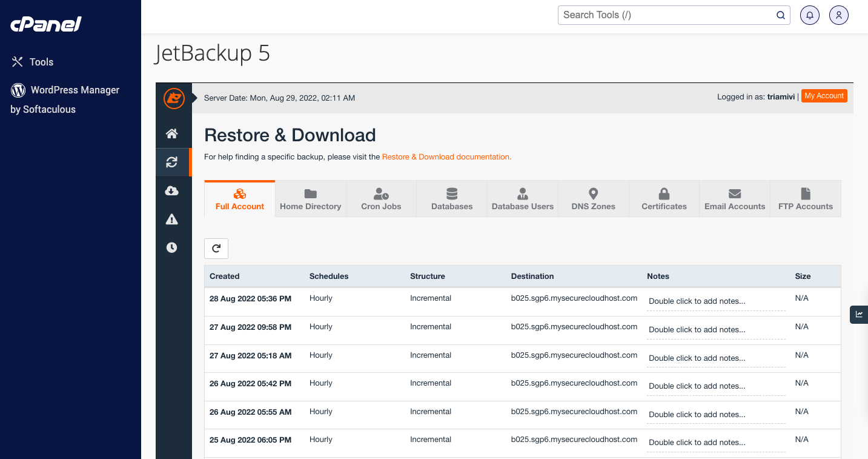Click notes field of 26 Aug 05:55 AM backup

coord(716,415)
